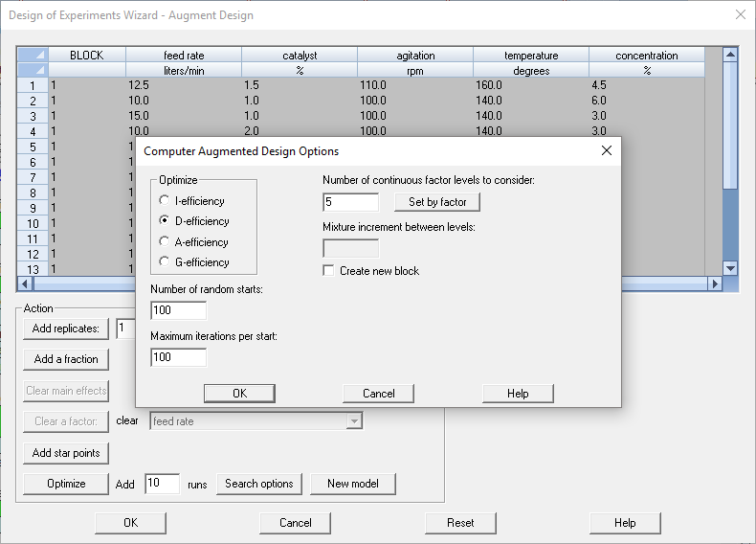Select row 1 header in the table
Screen dimensions: 756x544
pyautogui.click(x=33, y=85)
